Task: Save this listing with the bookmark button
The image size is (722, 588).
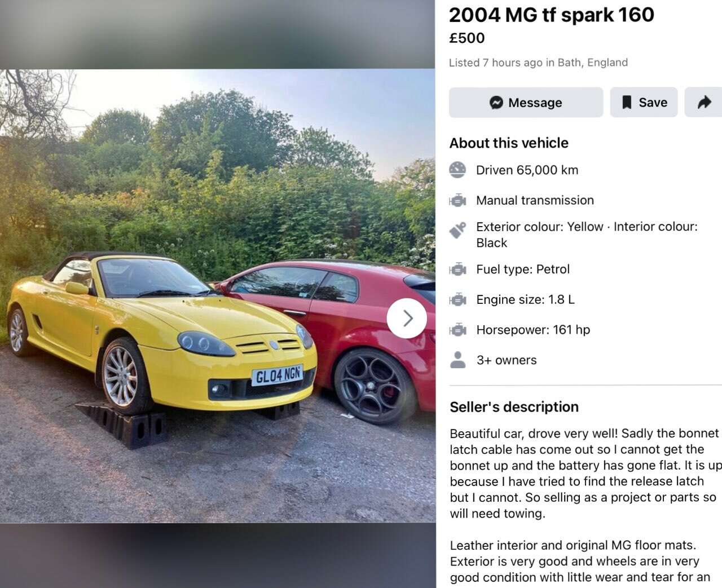Action: [x=644, y=102]
